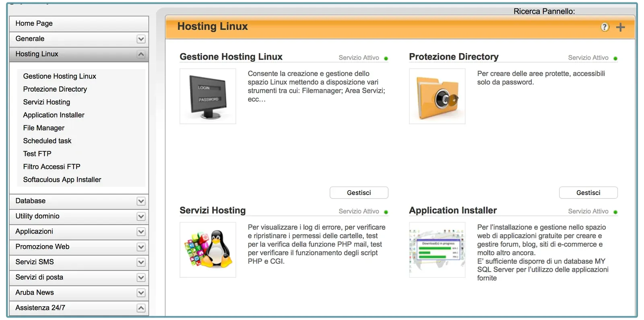Click Servizio Attivo status on Servizi Hosting
Screen dimensions: 644x320
pos(363,211)
